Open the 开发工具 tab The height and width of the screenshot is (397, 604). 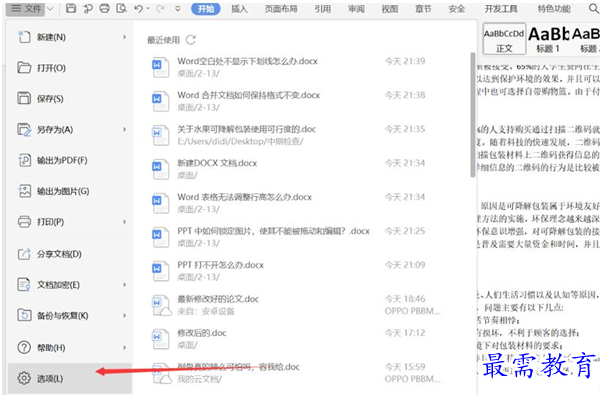click(x=501, y=8)
